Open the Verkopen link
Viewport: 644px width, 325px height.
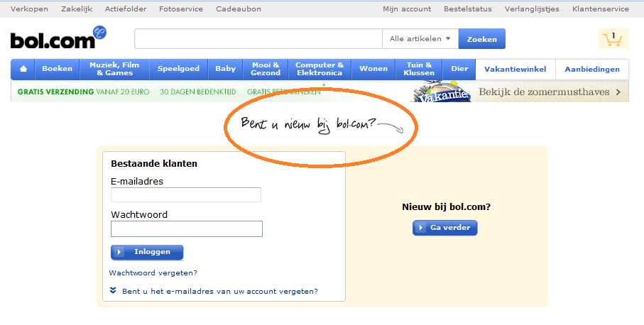click(29, 9)
